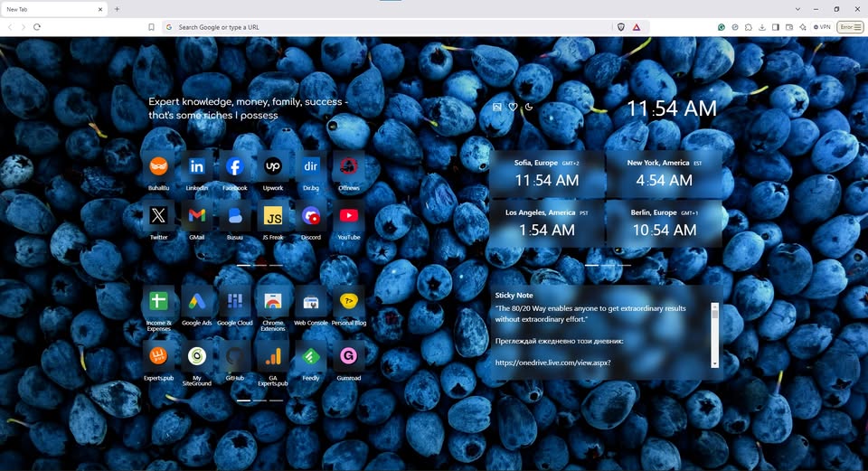This screenshot has width=868, height=471.
Task: Click the Brave Shields lion icon
Action: (x=621, y=27)
